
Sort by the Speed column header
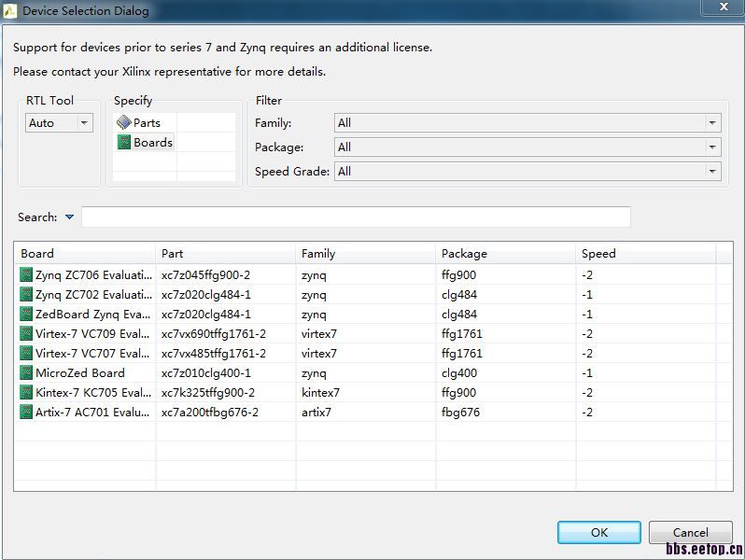tap(646, 254)
